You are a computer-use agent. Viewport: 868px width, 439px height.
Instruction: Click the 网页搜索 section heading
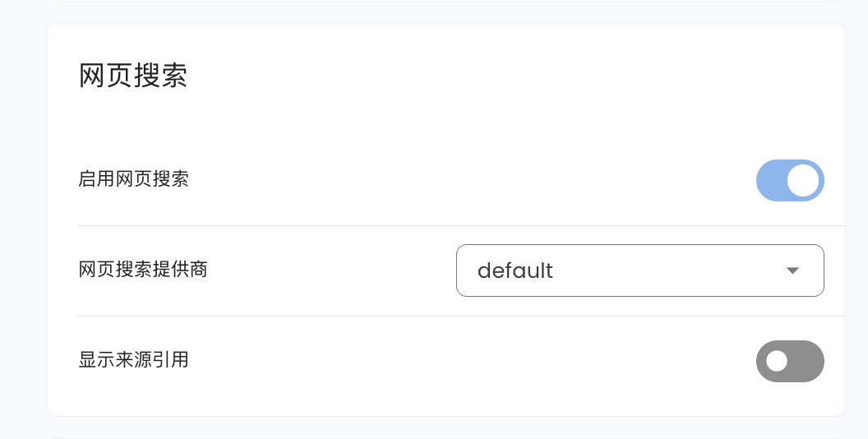(133, 76)
